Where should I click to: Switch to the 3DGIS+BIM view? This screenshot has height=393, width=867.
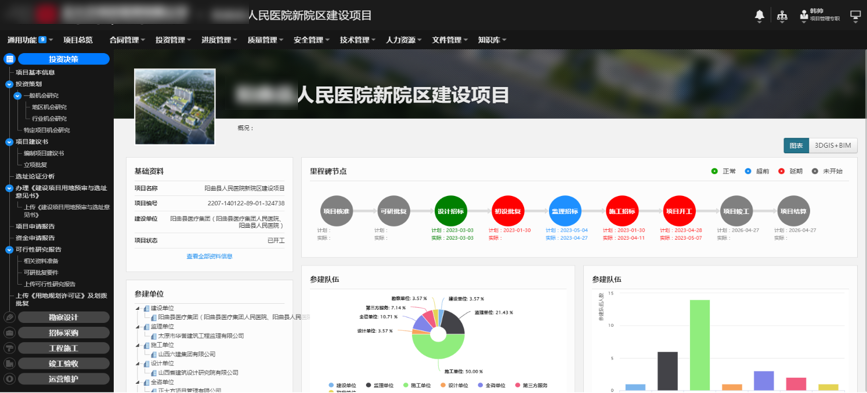coord(833,145)
